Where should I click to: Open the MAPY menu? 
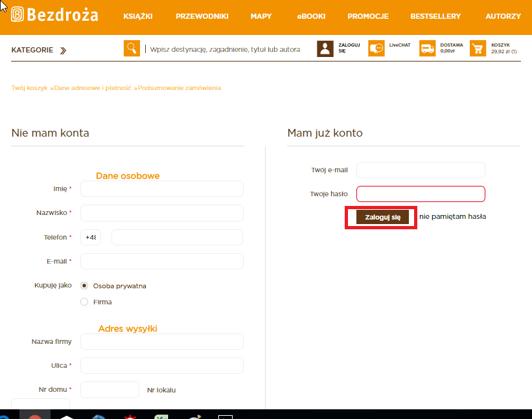[x=261, y=16]
